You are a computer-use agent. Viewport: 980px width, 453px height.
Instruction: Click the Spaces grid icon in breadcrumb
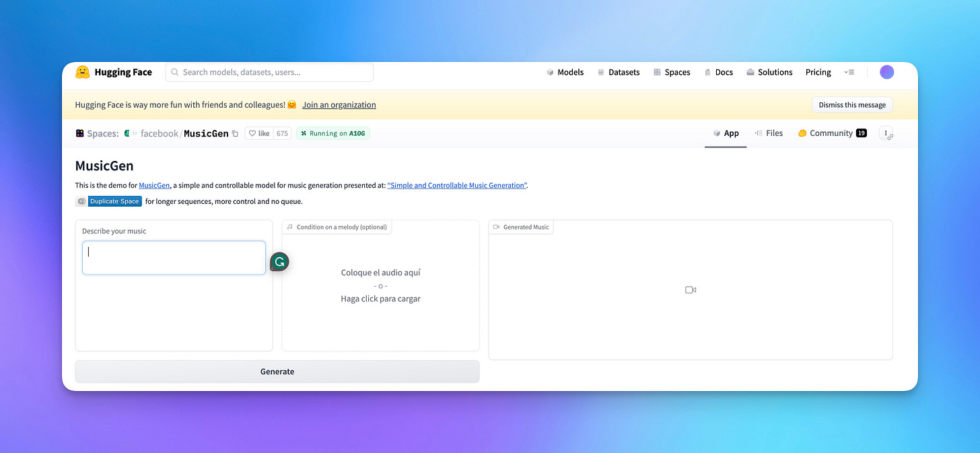(x=79, y=133)
